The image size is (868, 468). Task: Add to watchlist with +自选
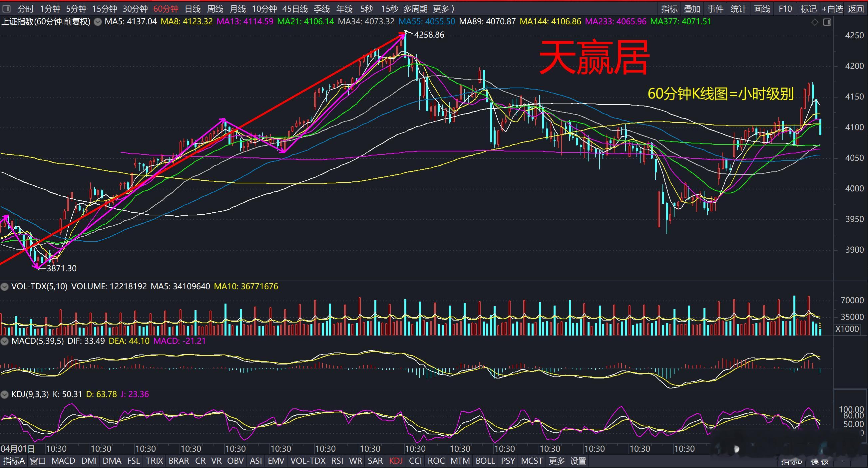pyautogui.click(x=832, y=9)
